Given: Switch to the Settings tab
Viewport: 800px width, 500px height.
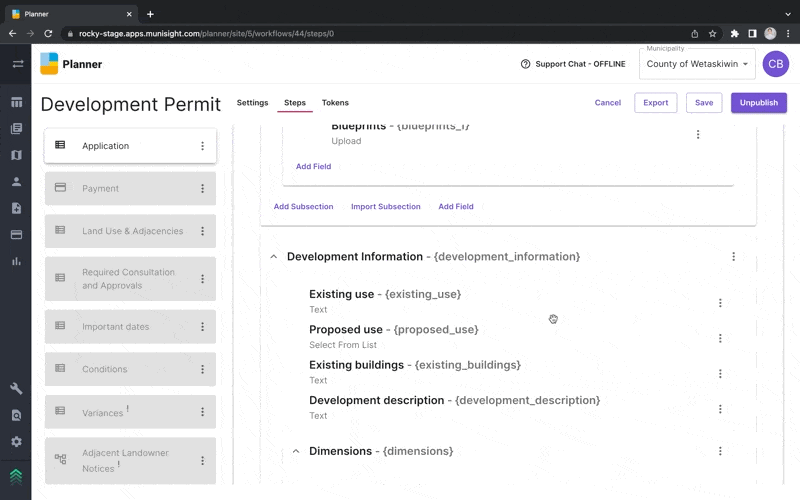Looking at the screenshot, I should (x=252, y=103).
